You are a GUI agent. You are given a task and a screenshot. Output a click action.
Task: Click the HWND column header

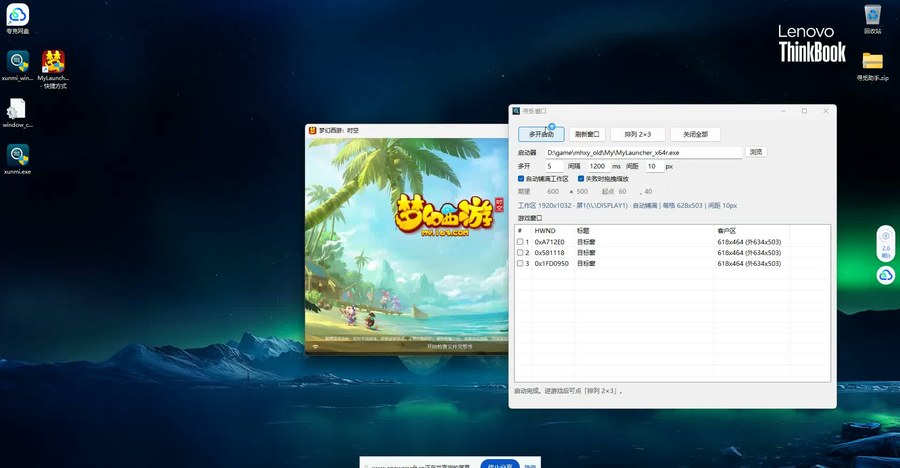(x=545, y=231)
